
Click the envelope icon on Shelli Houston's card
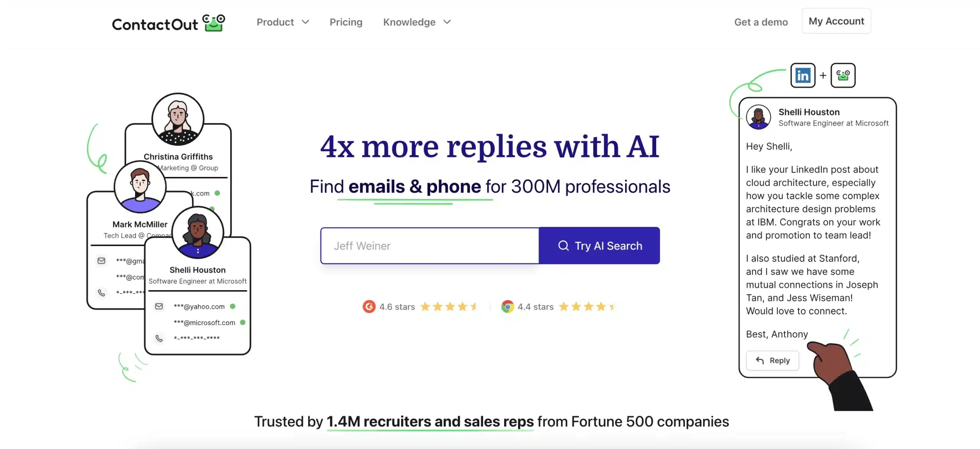(159, 306)
